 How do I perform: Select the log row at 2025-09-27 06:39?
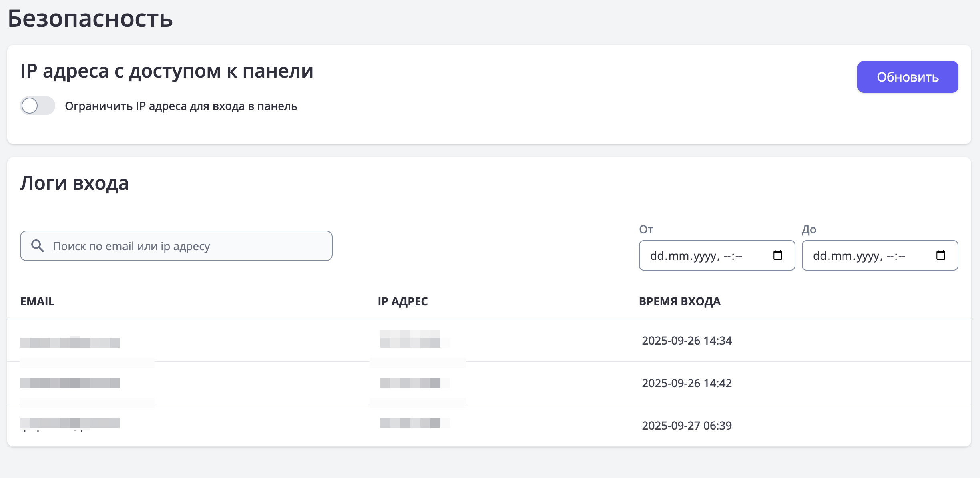687,426
